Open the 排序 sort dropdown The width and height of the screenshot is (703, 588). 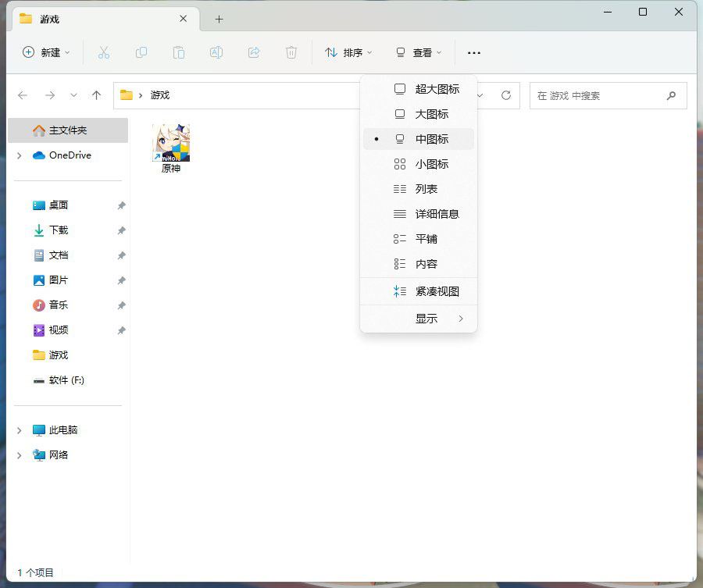tap(348, 52)
